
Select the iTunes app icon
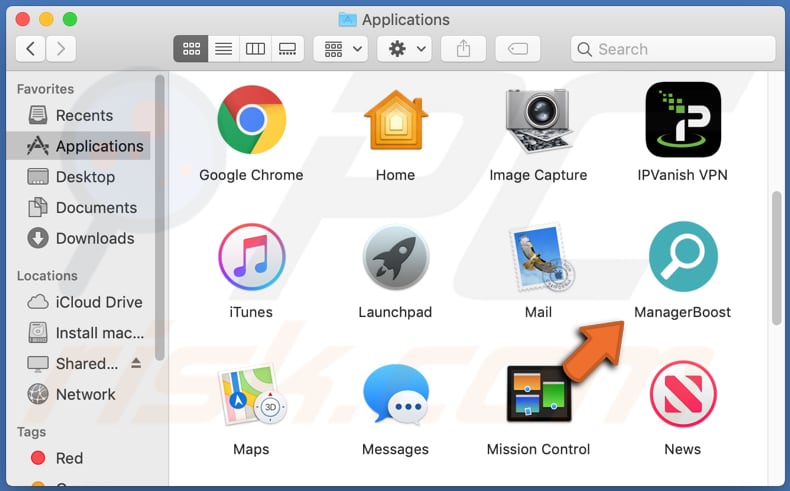251,257
